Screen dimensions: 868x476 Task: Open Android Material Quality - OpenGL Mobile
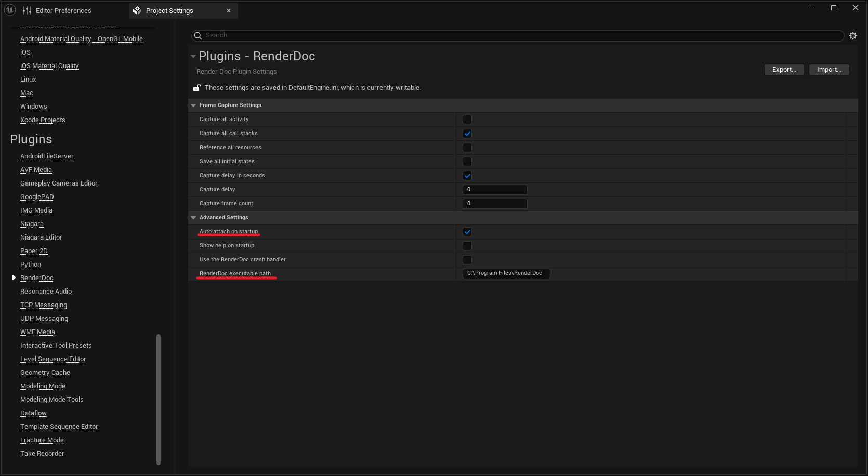(82, 39)
